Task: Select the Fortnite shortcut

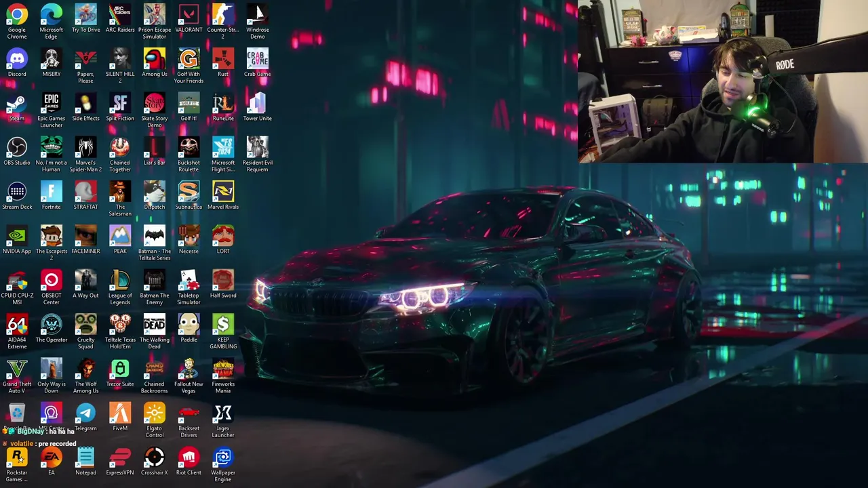Action: [51, 192]
